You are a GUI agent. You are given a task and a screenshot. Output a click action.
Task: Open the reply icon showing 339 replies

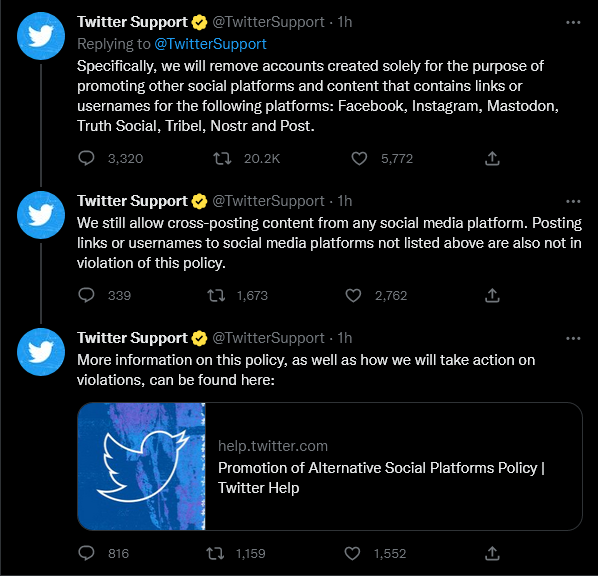[86, 295]
